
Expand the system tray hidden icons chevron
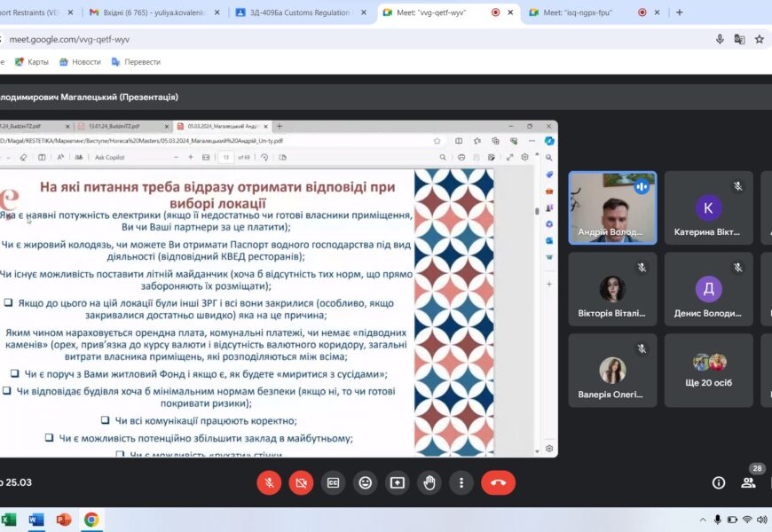(x=698, y=520)
